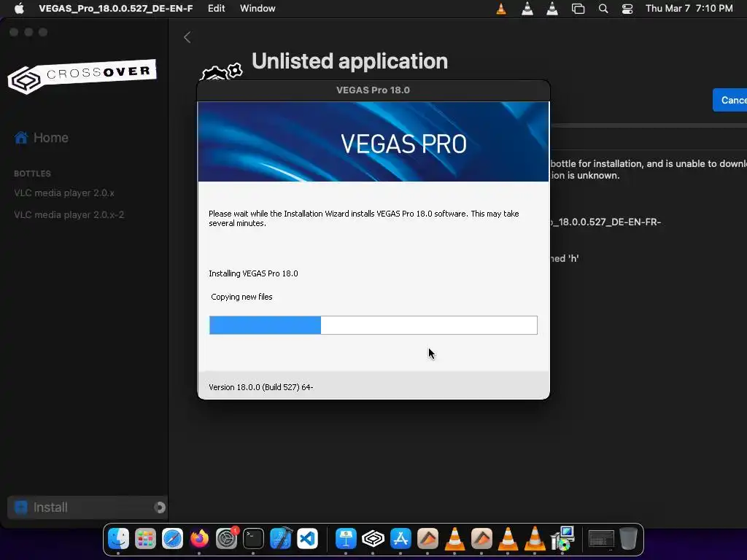Open Keynote from the dock
Viewport: 747px width, 560px height.
point(346,539)
